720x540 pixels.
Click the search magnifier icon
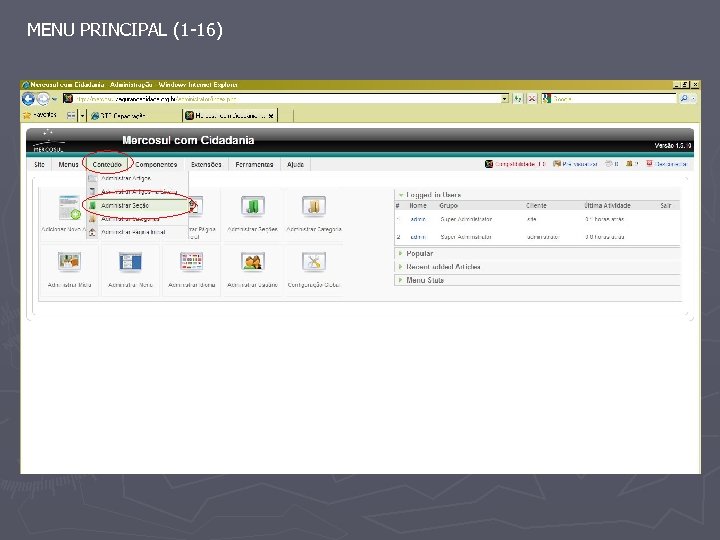click(684, 99)
